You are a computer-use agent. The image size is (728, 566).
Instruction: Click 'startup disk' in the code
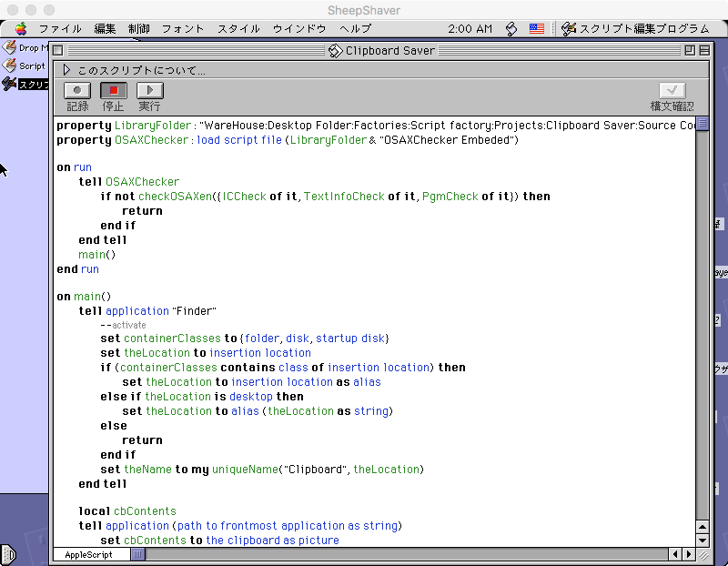tap(350, 338)
